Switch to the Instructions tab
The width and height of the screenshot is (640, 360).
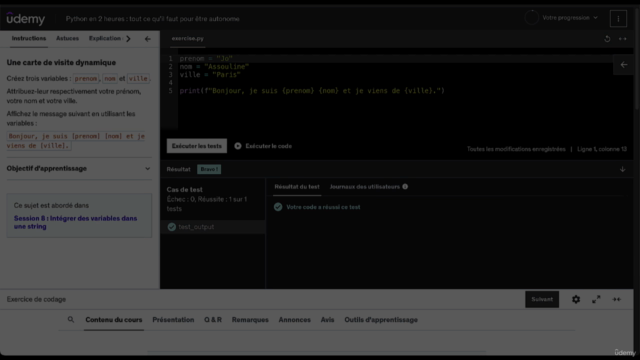pyautogui.click(x=29, y=38)
